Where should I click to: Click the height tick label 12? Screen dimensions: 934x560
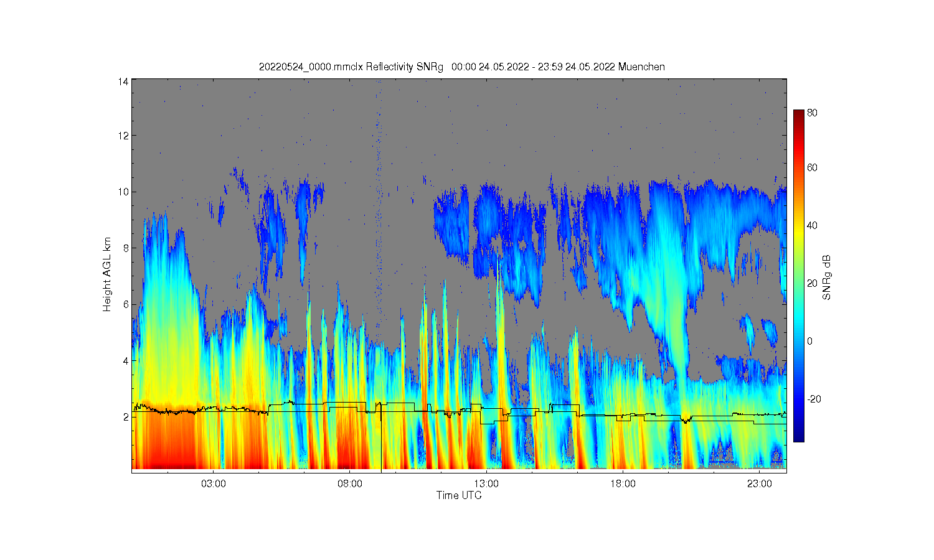pyautogui.click(x=123, y=136)
